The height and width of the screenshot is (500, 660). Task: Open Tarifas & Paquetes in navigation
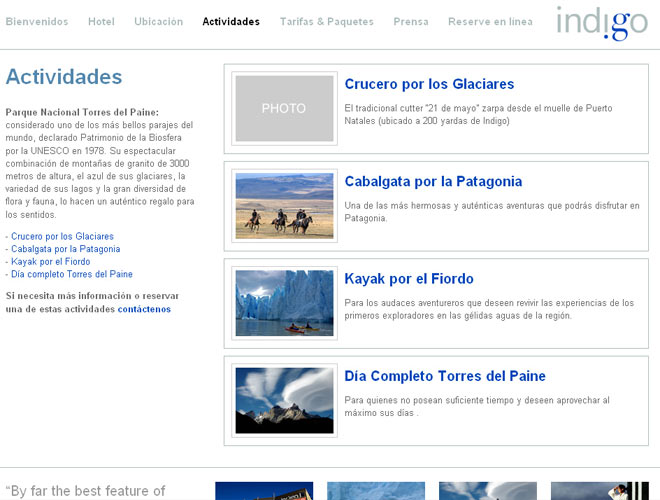(327, 21)
